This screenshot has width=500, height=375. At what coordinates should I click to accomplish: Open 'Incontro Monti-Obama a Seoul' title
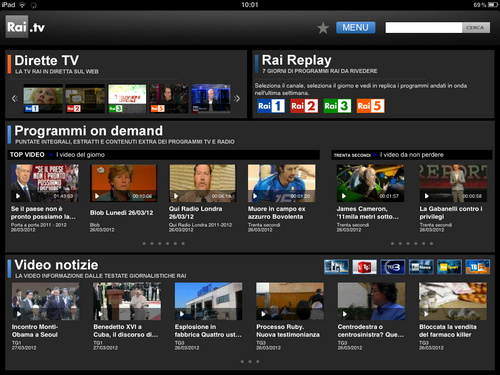coord(35,331)
